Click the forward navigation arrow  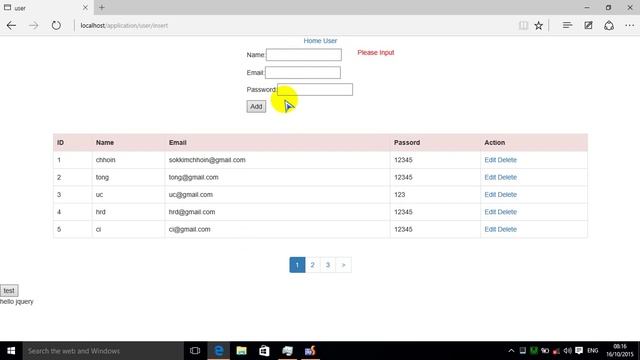[33, 25]
